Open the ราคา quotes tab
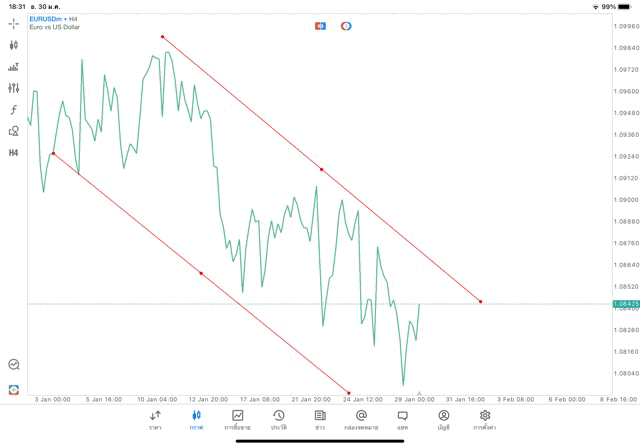Viewport: 640px width, 447px height. [155, 419]
